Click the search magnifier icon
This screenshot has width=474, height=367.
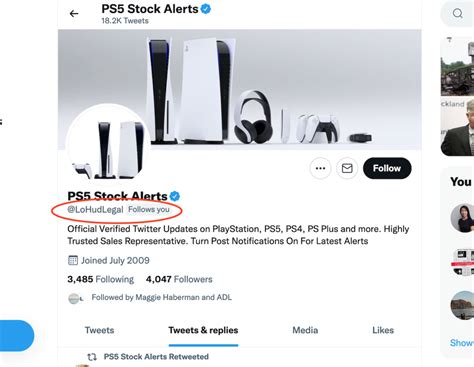pyautogui.click(x=458, y=13)
